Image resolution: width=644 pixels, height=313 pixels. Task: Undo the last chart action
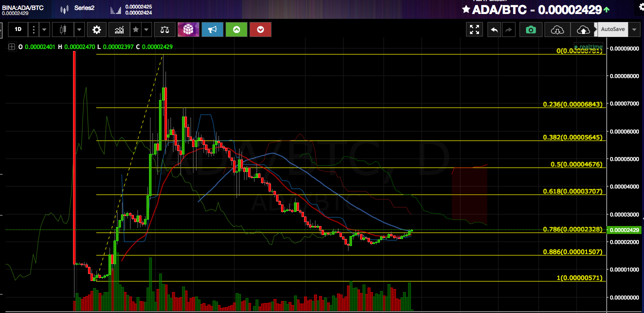click(494, 29)
